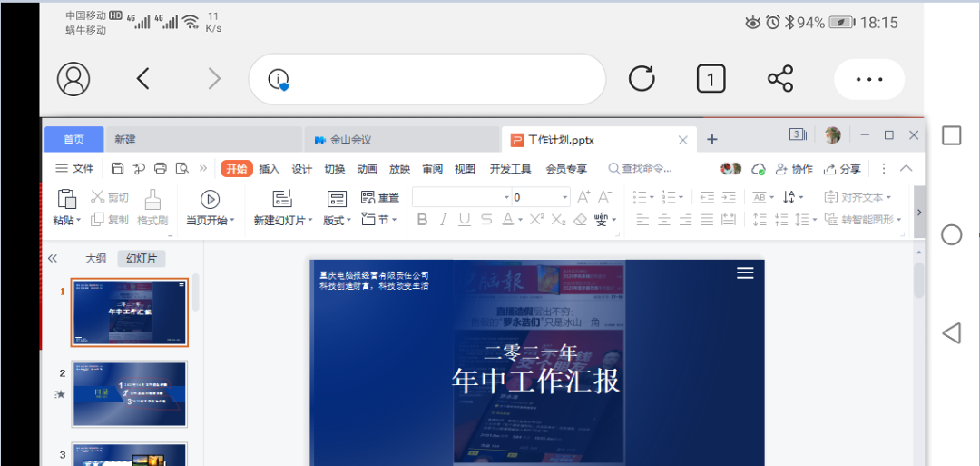
Task: Click the Cut (剪切) scissors icon
Action: [98, 197]
